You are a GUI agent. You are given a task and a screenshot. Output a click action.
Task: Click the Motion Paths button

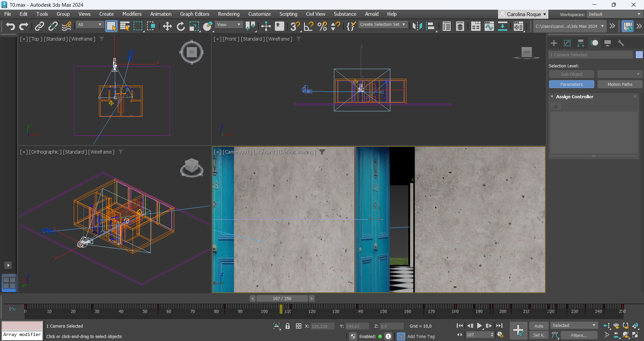[x=620, y=84]
